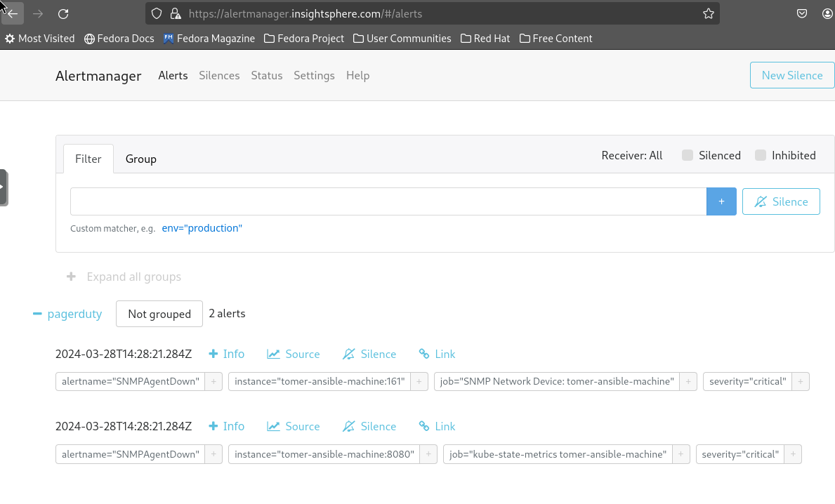
Task: Click the job="kube-state-metrics" label
Action: (x=558, y=454)
